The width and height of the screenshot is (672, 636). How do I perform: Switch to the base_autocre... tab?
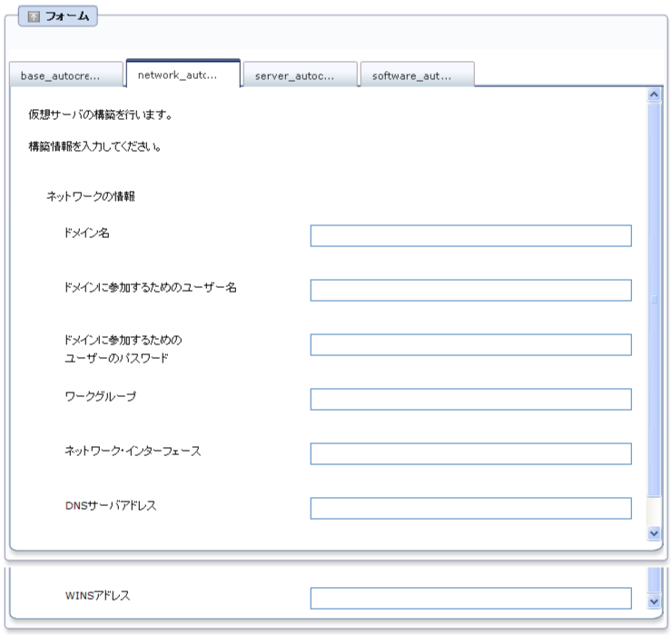point(66,75)
